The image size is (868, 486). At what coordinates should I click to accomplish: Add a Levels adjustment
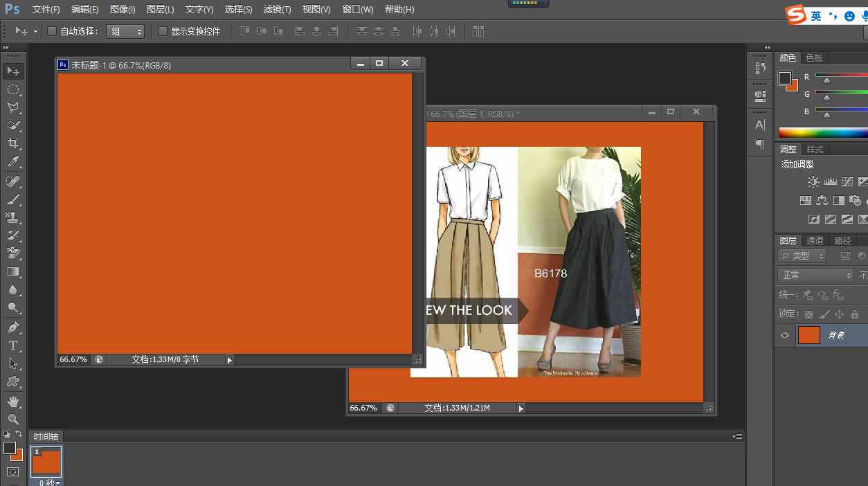[x=830, y=182]
